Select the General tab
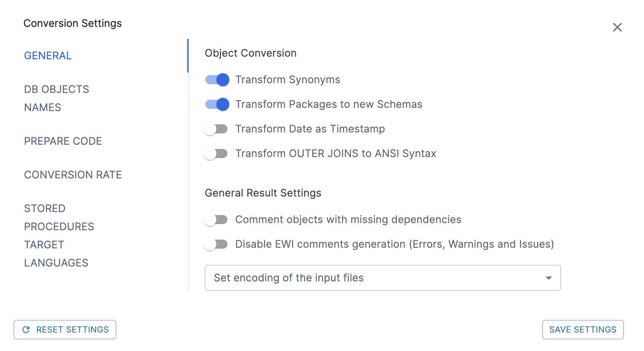This screenshot has height=351, width=644. tap(48, 56)
